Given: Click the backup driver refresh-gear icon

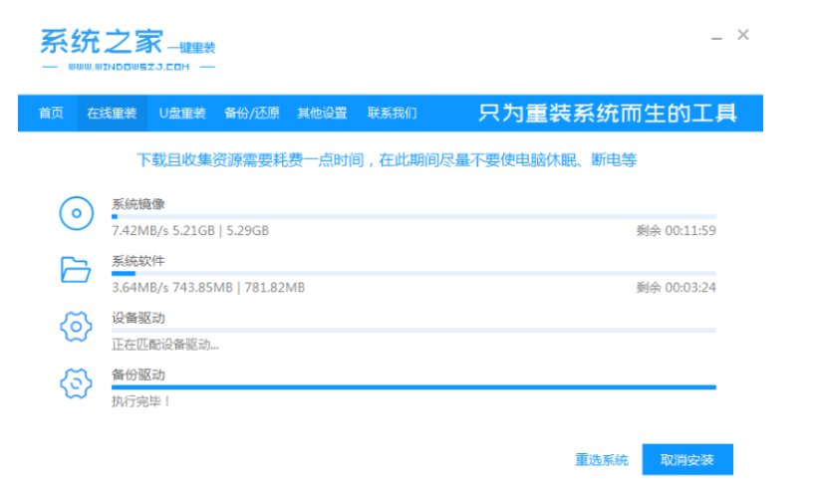Looking at the screenshot, I should pyautogui.click(x=76, y=383).
